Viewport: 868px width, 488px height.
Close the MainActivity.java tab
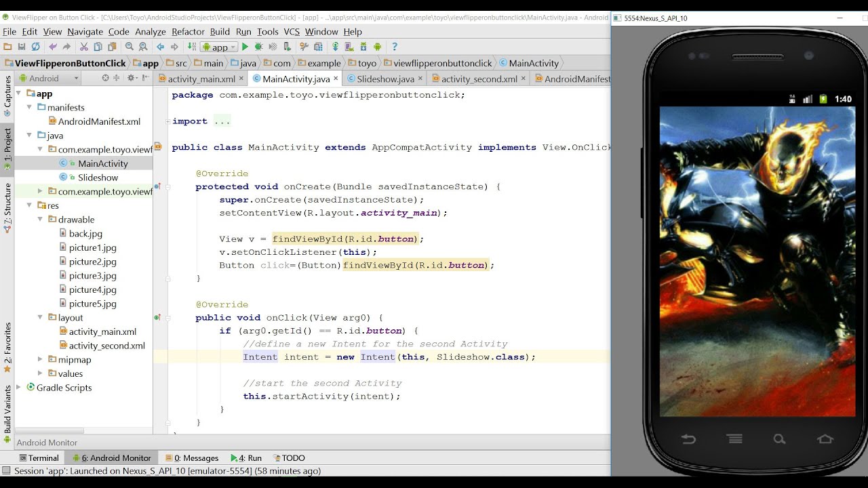click(x=337, y=79)
